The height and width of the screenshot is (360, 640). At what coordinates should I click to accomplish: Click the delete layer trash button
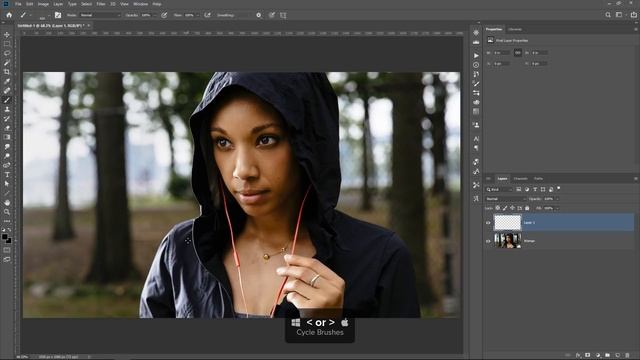point(627,356)
